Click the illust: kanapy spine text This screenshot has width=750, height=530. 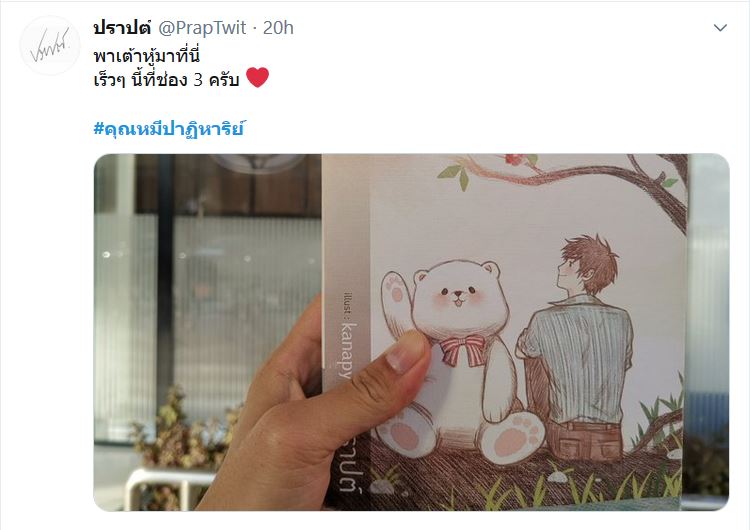point(350,333)
